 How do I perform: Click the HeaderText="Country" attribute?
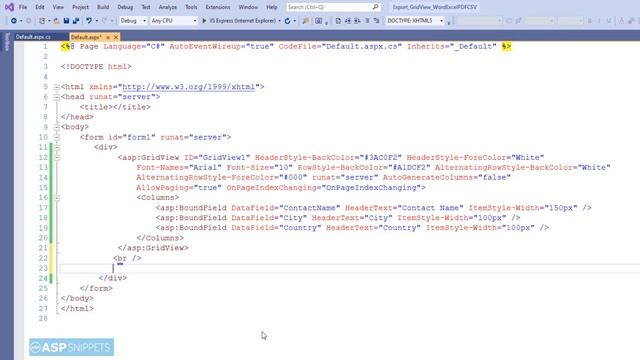tap(373, 228)
